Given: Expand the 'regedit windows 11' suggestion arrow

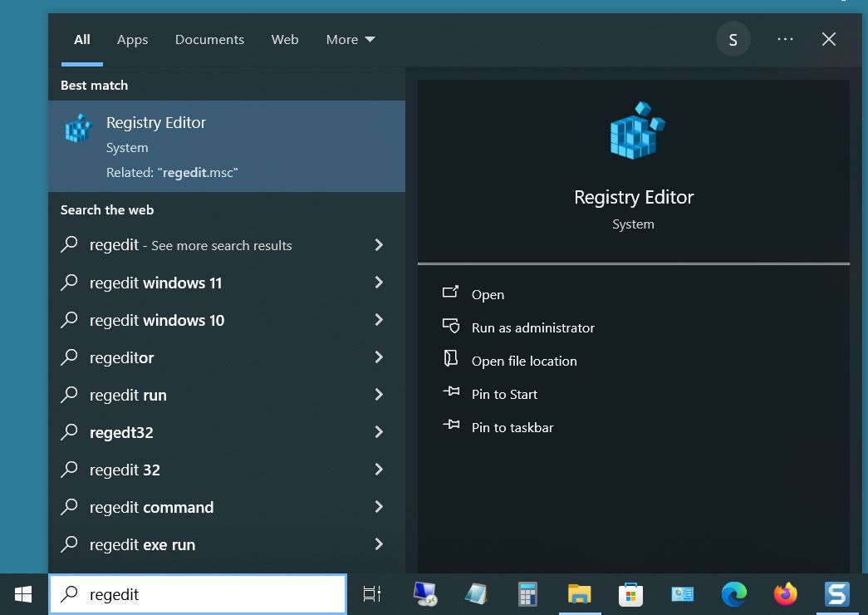Looking at the screenshot, I should [x=379, y=283].
